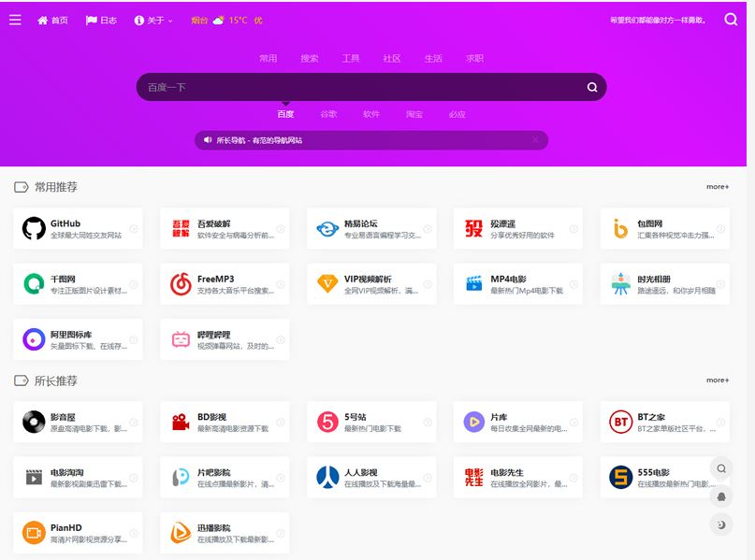Toggle night mode moon button

[x=721, y=524]
